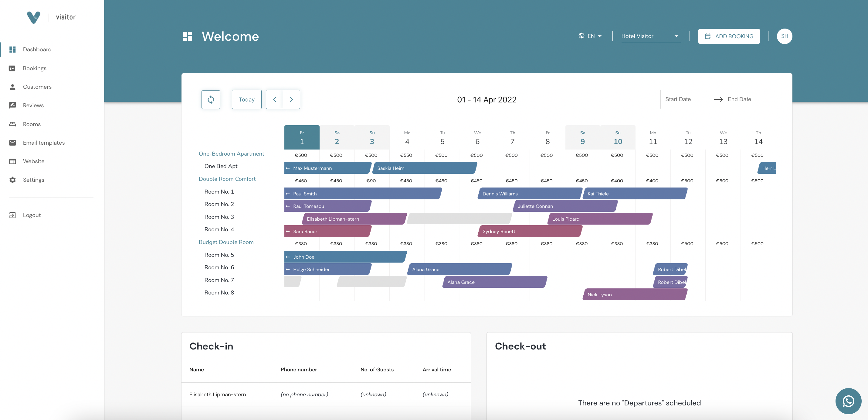Viewport: 868px width, 420px height.
Task: Select the Bookings icon in sidebar
Action: (12, 68)
